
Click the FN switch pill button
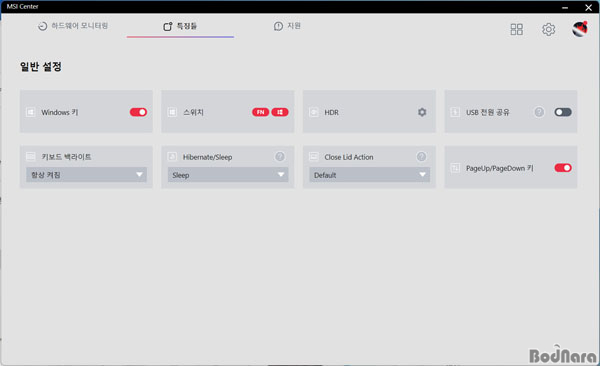[x=260, y=112]
